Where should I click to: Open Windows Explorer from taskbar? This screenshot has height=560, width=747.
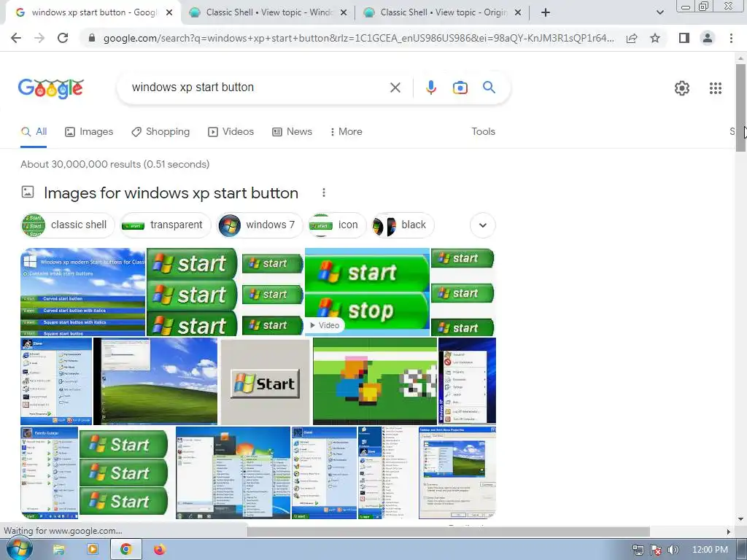pos(58,550)
